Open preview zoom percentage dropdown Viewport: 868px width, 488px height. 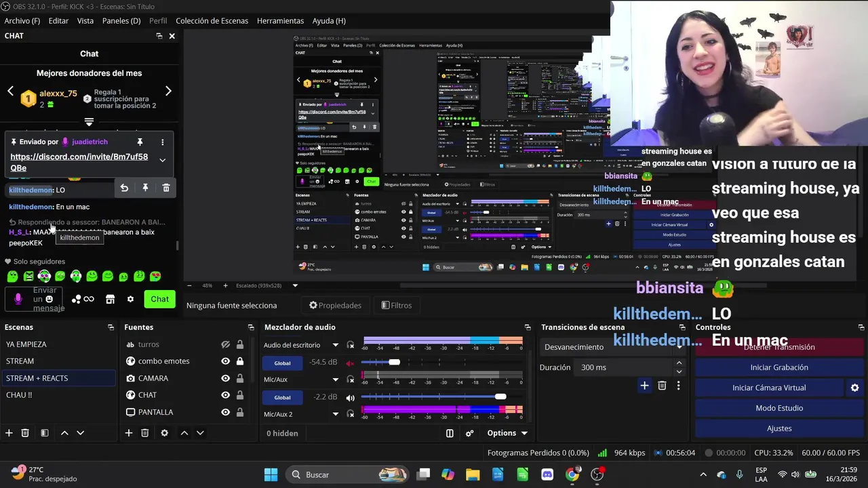point(295,285)
